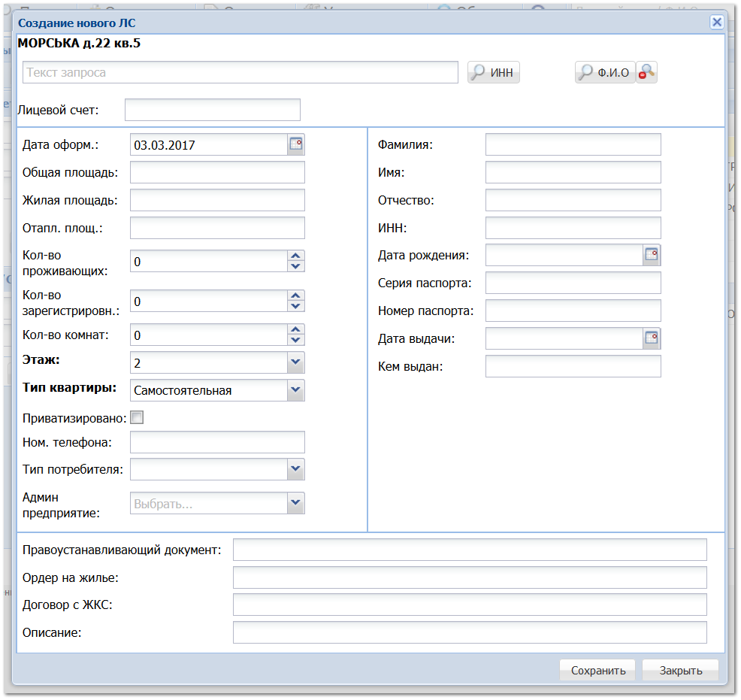The image size is (741, 700).
Task: Close the Создание нового ЛС dialog
Action: coord(716,23)
